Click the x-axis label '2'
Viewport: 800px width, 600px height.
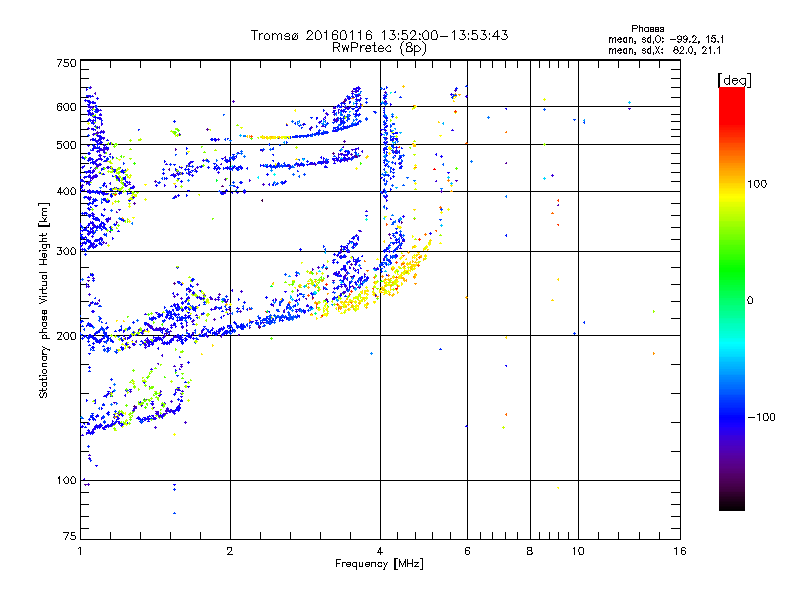(230, 551)
